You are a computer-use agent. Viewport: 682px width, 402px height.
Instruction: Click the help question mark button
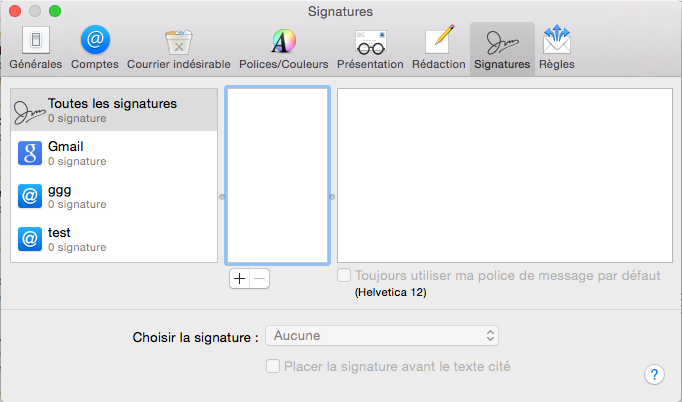(x=654, y=375)
